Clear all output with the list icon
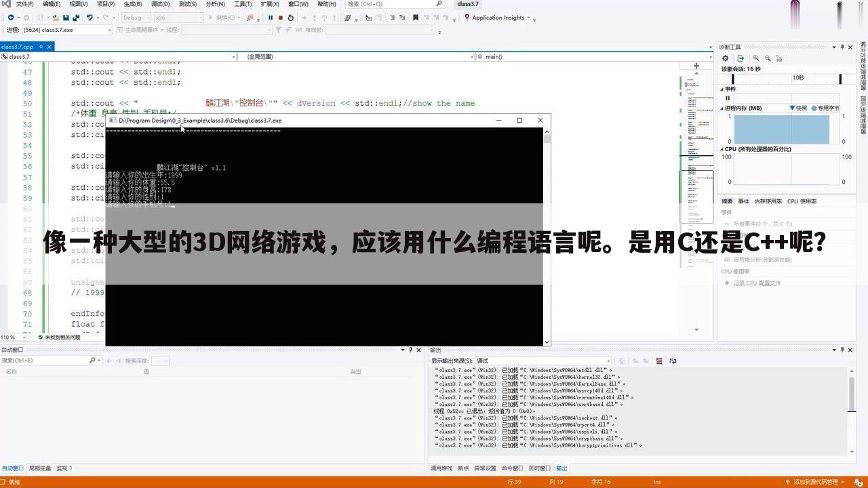 [x=659, y=361]
